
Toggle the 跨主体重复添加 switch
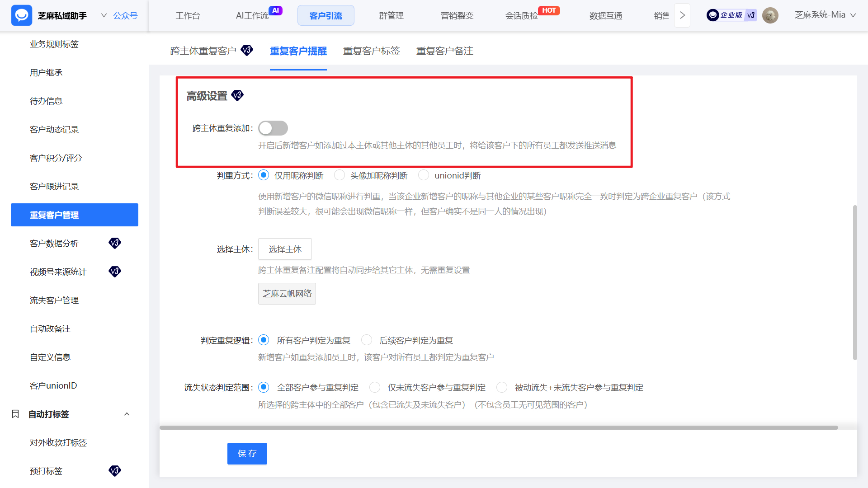(x=273, y=128)
